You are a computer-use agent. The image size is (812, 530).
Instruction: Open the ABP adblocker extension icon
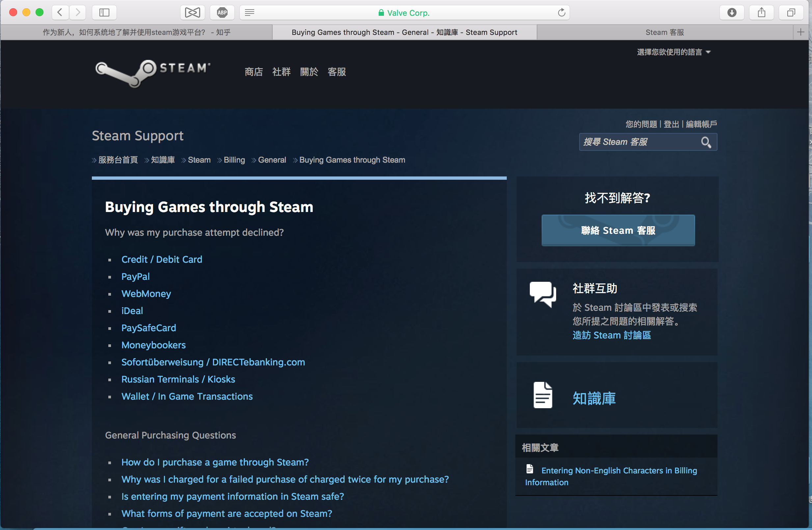(x=222, y=12)
